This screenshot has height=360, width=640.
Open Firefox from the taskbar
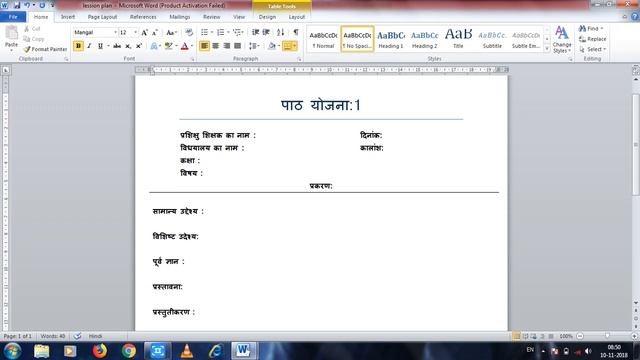(100, 351)
